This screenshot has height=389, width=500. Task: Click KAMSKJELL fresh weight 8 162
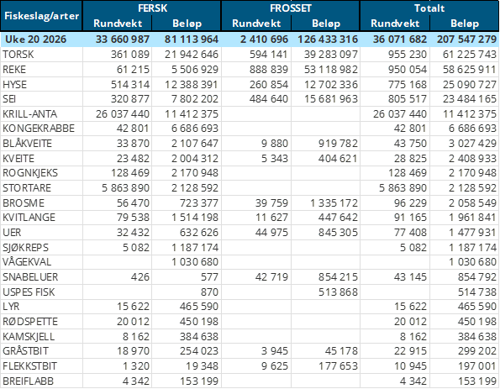136,336
